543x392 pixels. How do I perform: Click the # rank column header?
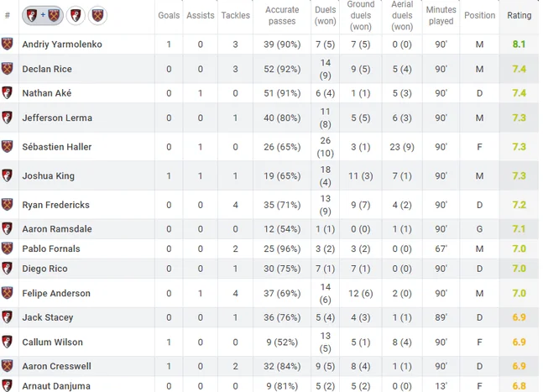[8, 16]
